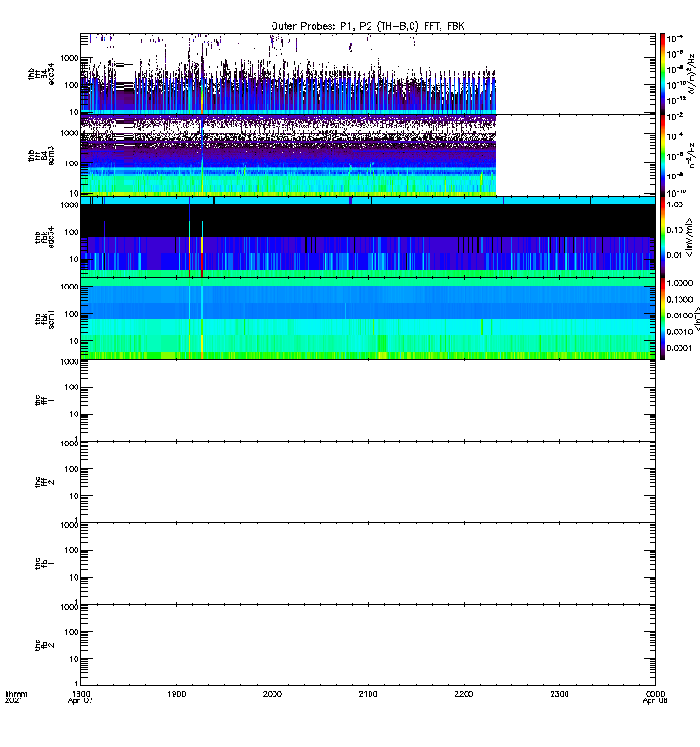Click the 'thb fbk edc34' panel label
The width and height of the screenshot is (700, 747).
point(45,237)
